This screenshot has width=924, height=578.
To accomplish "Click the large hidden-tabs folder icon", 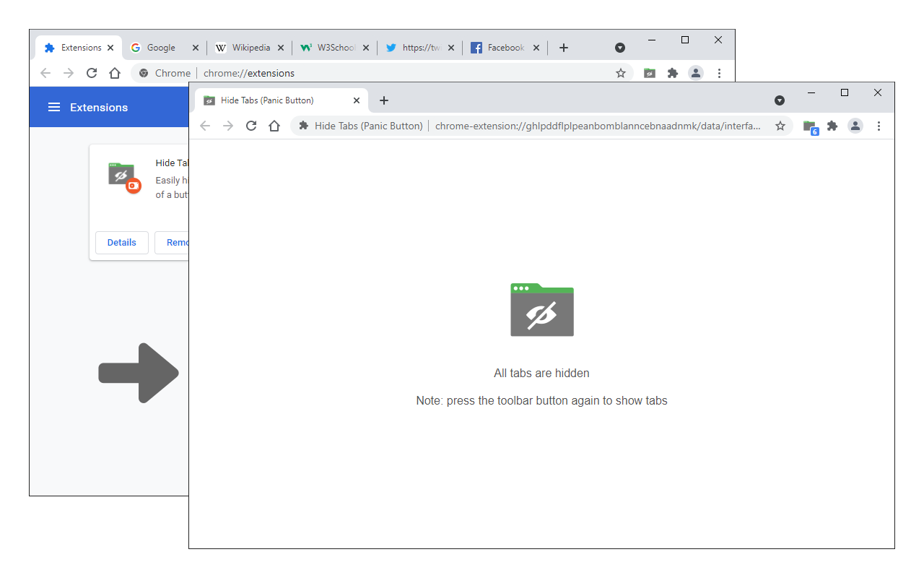I will [542, 310].
